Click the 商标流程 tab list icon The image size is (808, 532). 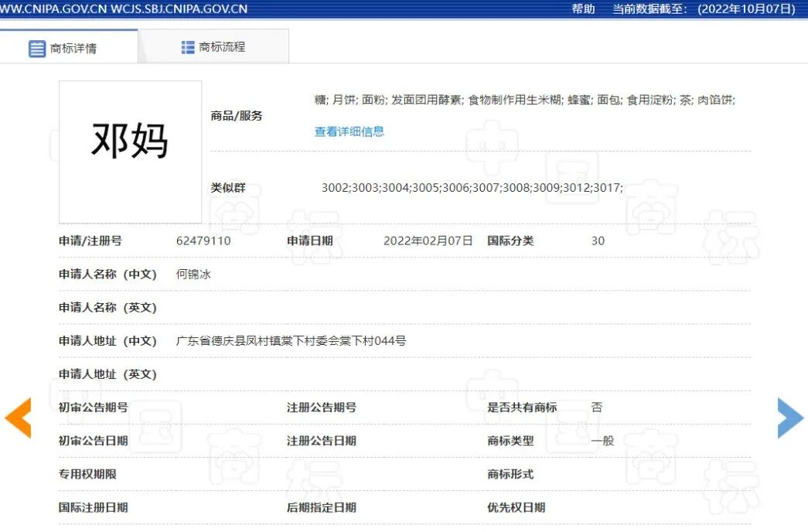pos(188,47)
